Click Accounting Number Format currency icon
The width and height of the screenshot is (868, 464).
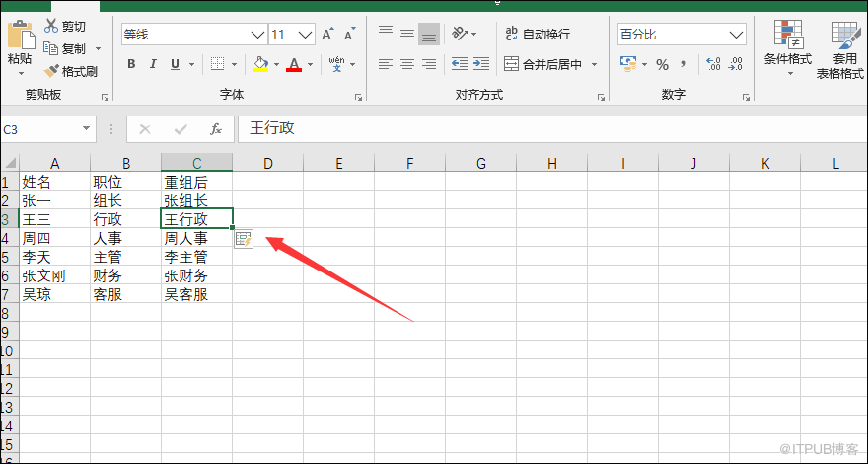[x=627, y=64]
